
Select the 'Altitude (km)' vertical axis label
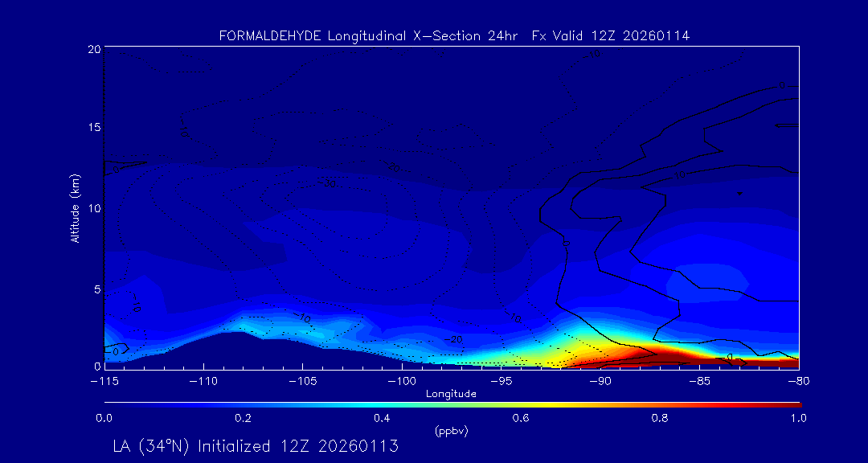[x=76, y=208]
